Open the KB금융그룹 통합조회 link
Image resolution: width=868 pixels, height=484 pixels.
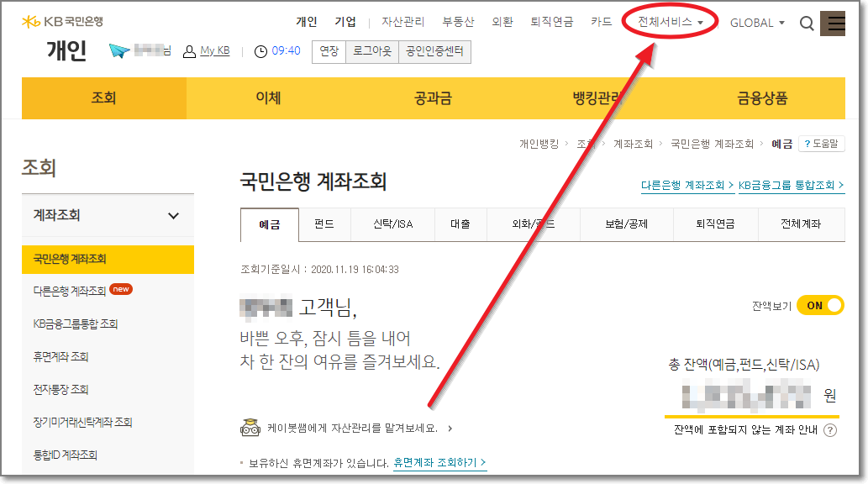point(792,186)
